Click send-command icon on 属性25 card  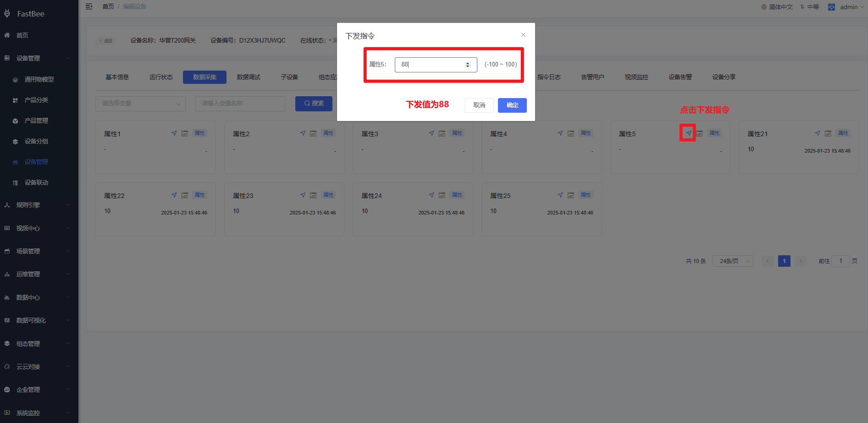tap(560, 195)
